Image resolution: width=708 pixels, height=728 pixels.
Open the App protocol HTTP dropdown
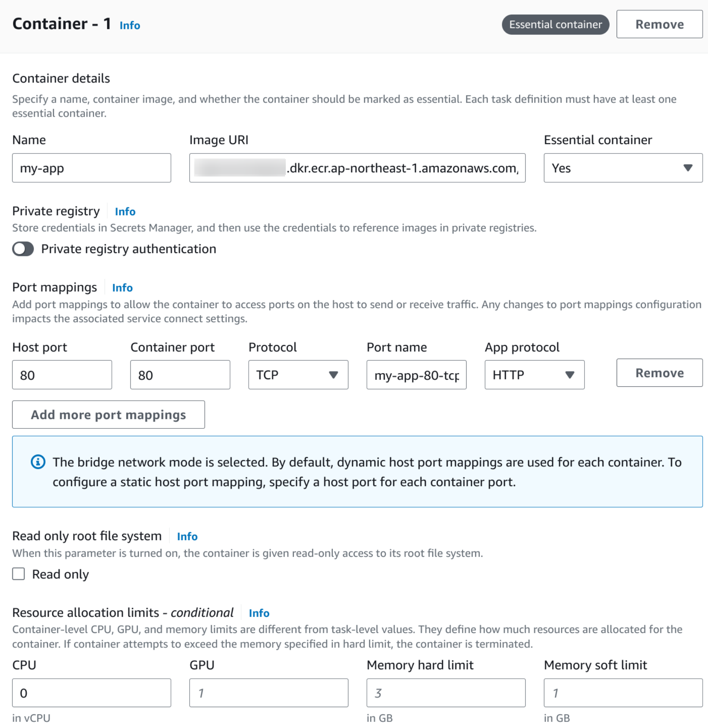[534, 375]
